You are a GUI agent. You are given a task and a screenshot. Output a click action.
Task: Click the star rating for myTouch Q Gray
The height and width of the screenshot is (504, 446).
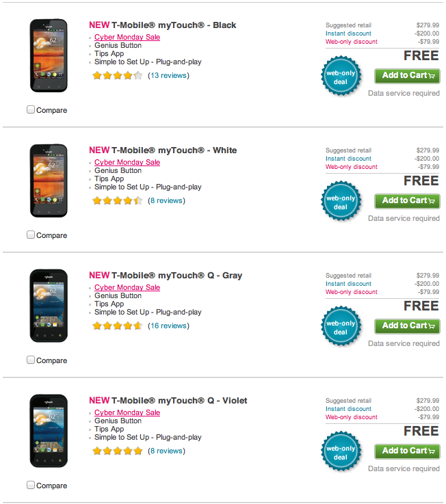(118, 326)
